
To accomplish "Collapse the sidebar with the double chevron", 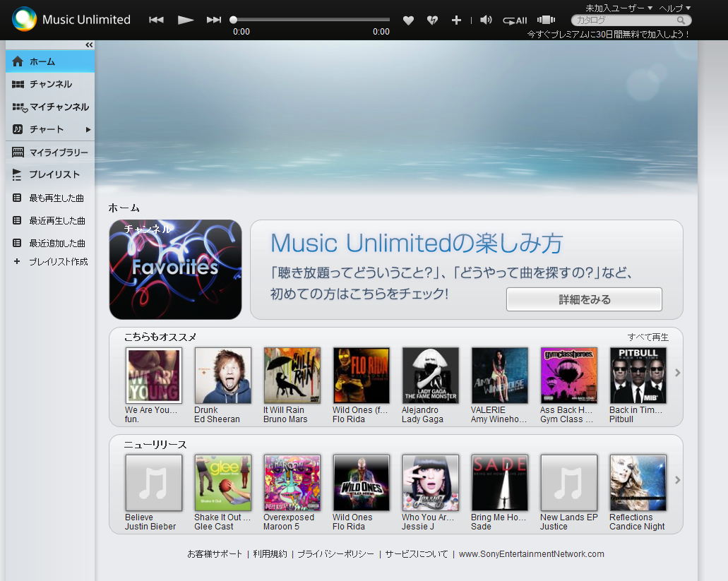I will (x=89, y=45).
